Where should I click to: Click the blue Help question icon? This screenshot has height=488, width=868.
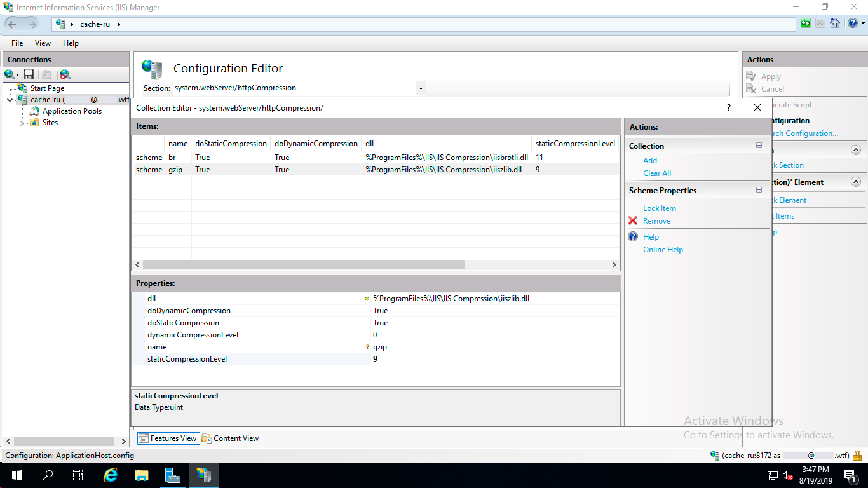[633, 236]
